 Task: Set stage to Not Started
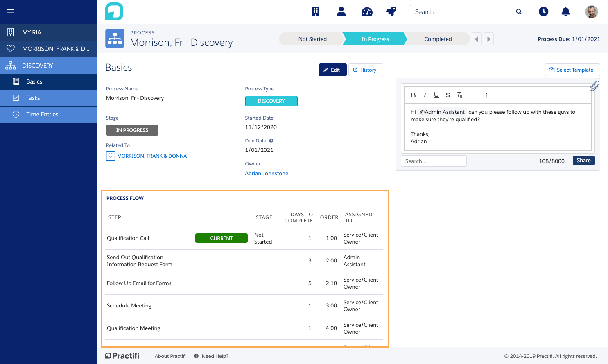click(312, 39)
